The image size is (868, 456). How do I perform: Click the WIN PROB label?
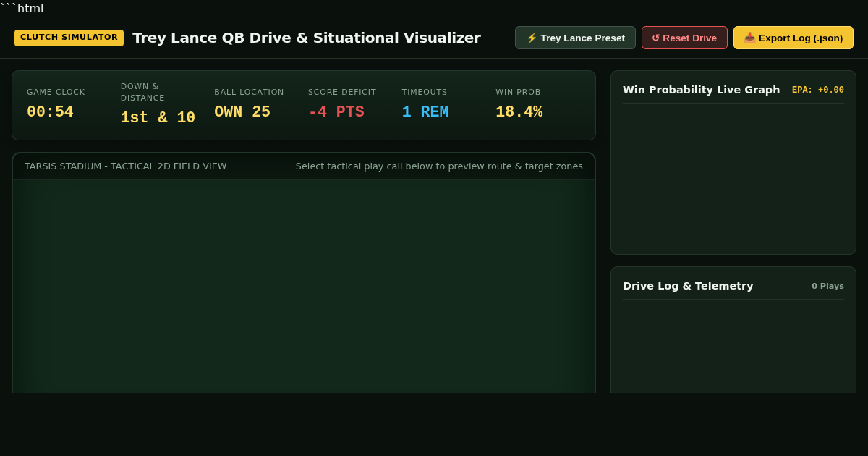(x=518, y=92)
